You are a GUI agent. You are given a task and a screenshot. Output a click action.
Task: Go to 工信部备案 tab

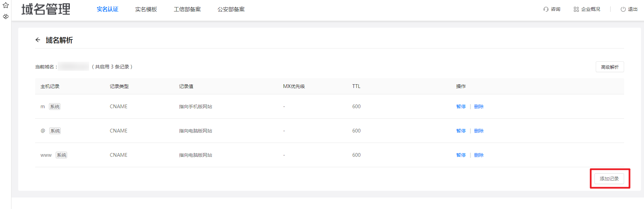tap(187, 9)
